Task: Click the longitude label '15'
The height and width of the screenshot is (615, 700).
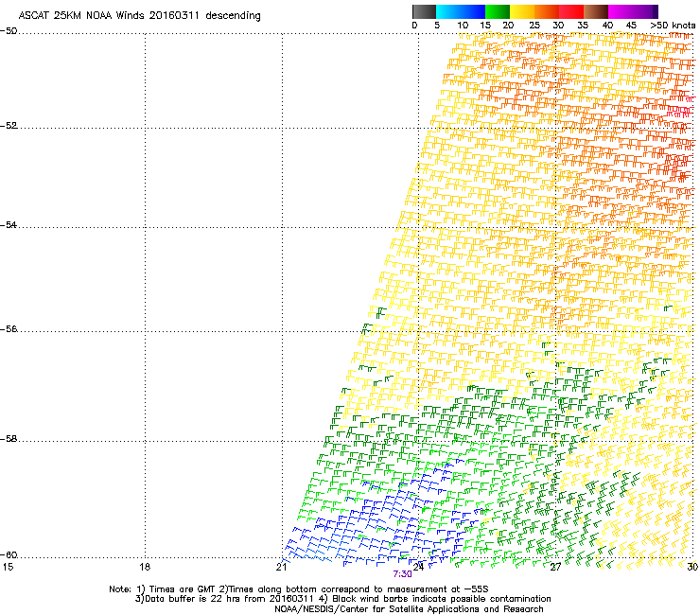Action: click(8, 567)
